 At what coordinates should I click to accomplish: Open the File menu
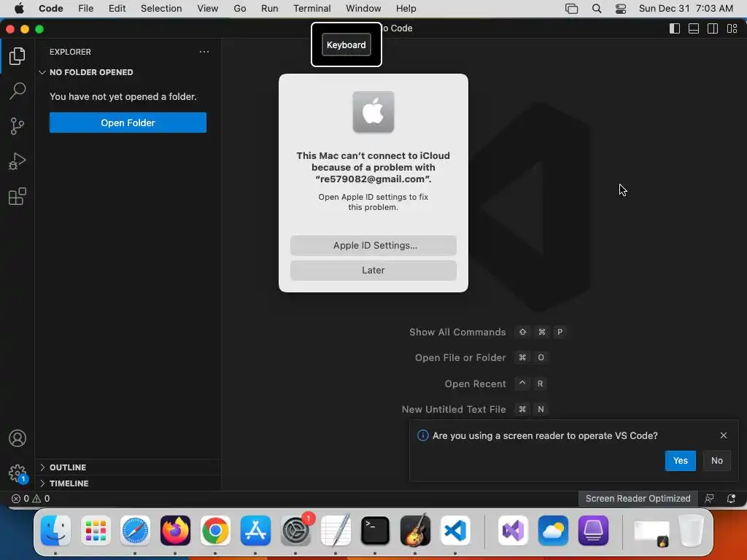click(x=86, y=9)
